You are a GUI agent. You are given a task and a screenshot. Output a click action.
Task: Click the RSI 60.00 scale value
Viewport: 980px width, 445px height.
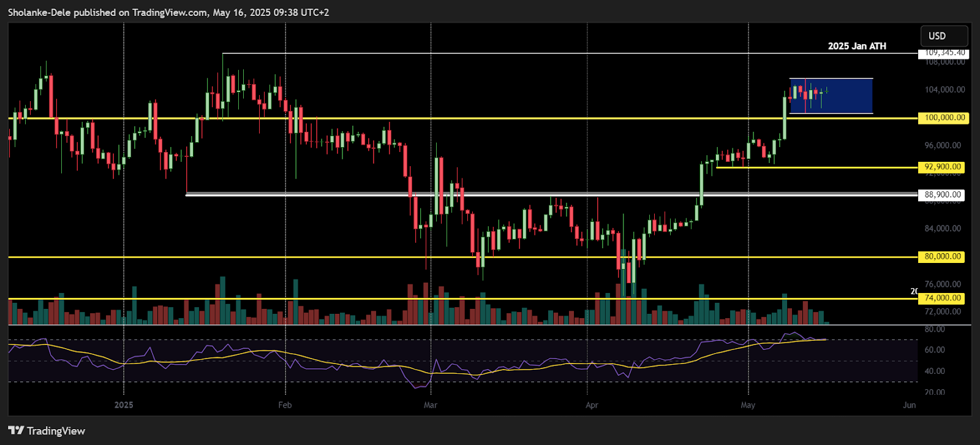click(935, 350)
